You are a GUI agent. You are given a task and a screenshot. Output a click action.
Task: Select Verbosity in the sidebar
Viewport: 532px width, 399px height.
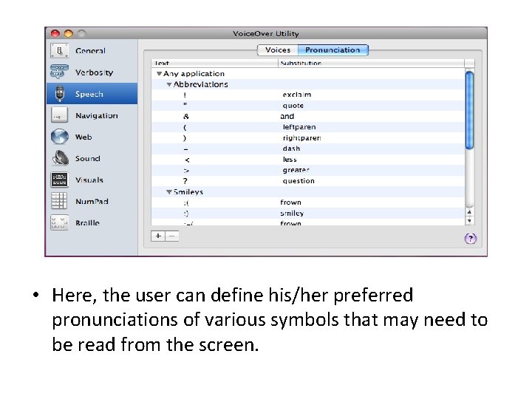[x=94, y=72]
